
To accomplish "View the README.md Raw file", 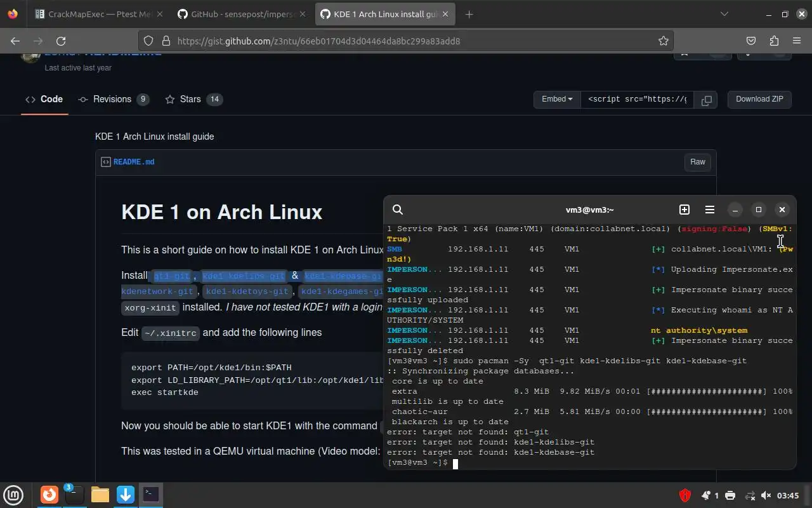I will pos(698,162).
